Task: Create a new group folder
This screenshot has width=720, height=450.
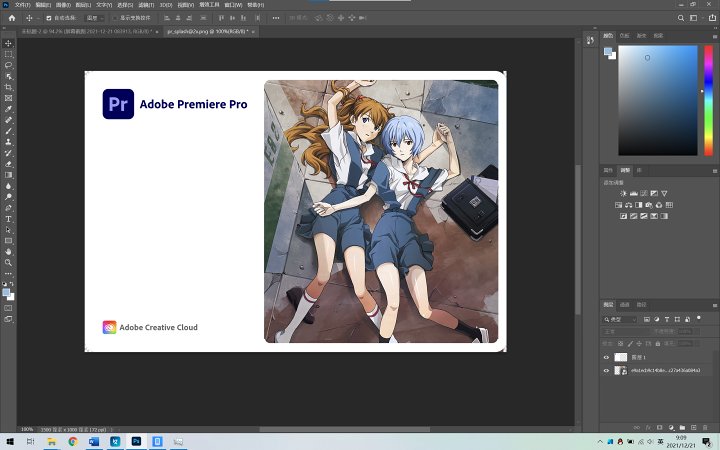Action: pyautogui.click(x=682, y=428)
